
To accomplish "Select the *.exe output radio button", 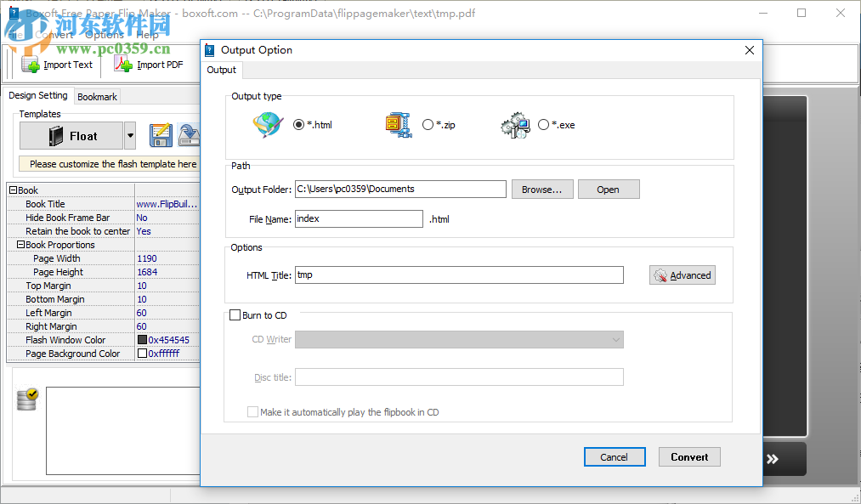I will pyautogui.click(x=544, y=125).
